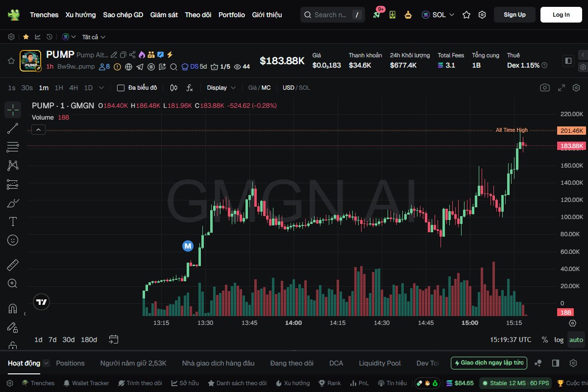Choose the text annotation tool
The height and width of the screenshot is (392, 588).
13,221
